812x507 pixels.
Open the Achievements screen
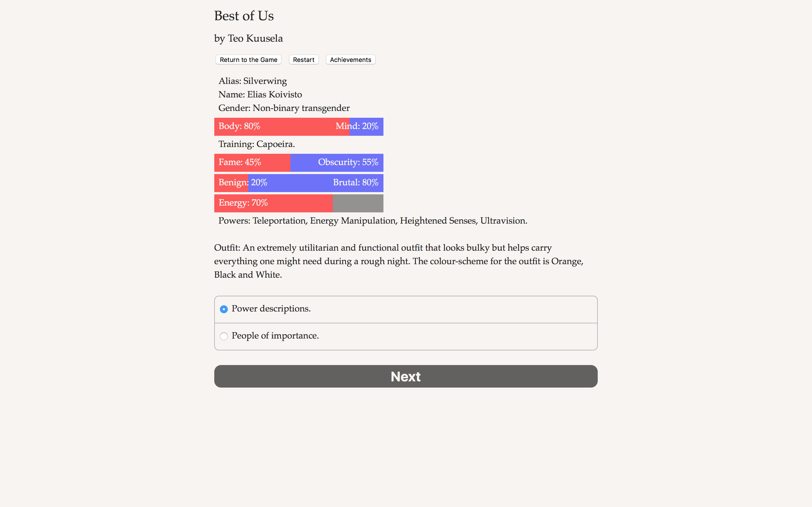[x=350, y=59]
